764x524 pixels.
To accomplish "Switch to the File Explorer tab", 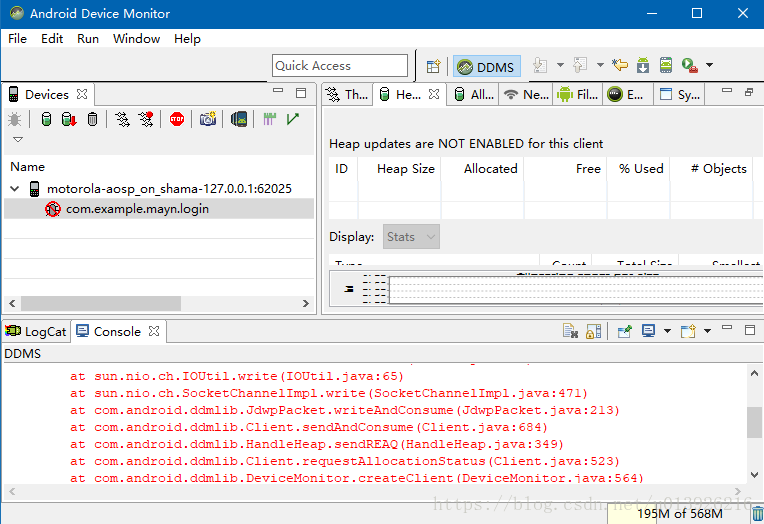I will click(578, 94).
